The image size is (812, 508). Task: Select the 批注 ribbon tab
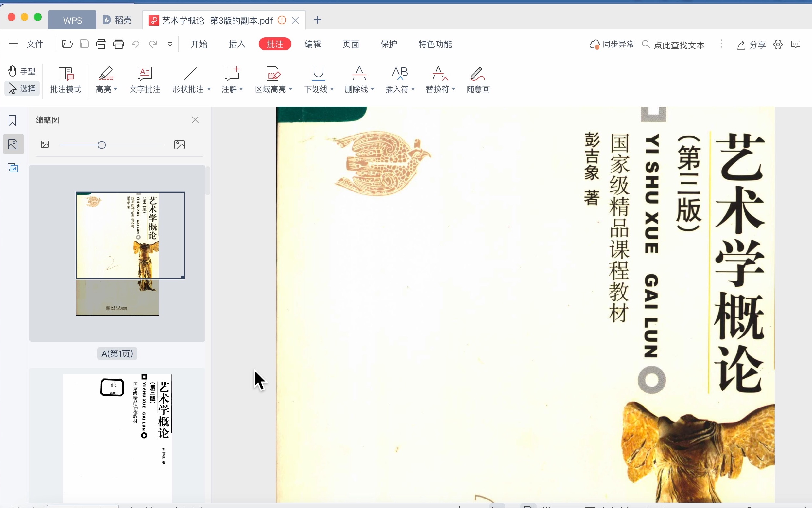click(275, 44)
